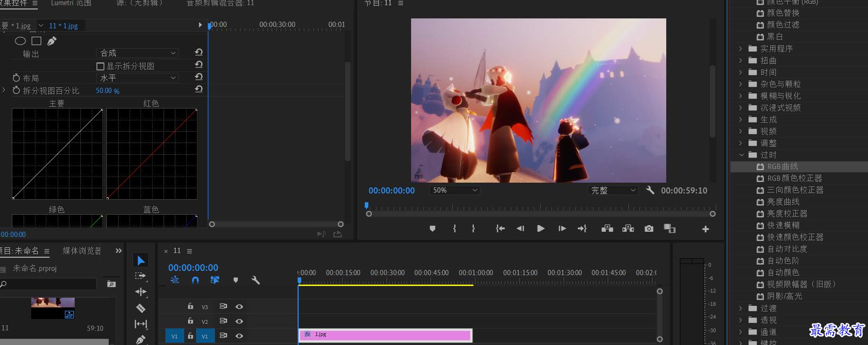Open the 布局 水平 dropdown
The image size is (868, 345).
tap(138, 77)
